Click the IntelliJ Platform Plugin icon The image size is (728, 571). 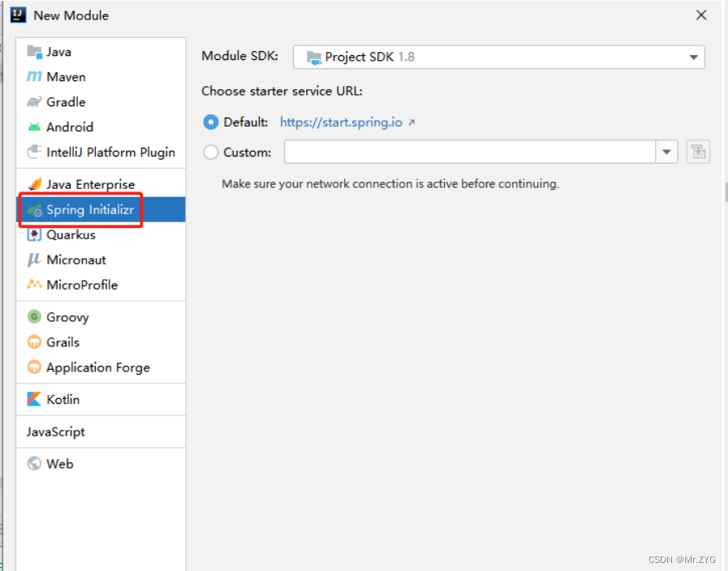(x=34, y=152)
